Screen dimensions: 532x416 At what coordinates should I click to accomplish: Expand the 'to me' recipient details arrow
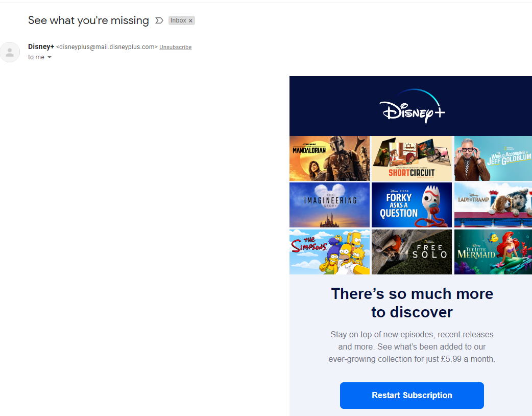[x=50, y=57]
